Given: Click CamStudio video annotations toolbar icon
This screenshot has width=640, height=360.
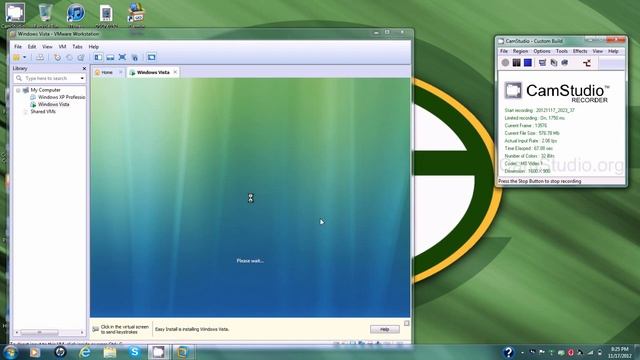Looking at the screenshot, I should [x=564, y=62].
